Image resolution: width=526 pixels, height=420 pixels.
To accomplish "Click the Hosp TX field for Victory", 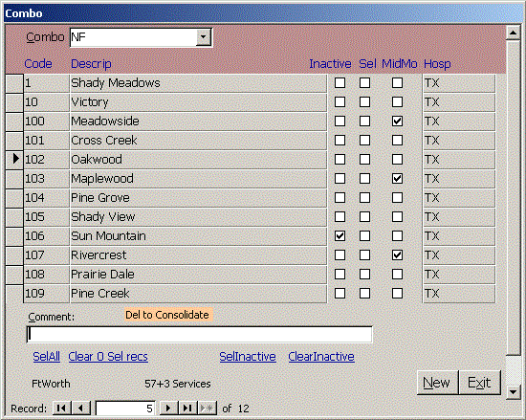I will [x=459, y=102].
